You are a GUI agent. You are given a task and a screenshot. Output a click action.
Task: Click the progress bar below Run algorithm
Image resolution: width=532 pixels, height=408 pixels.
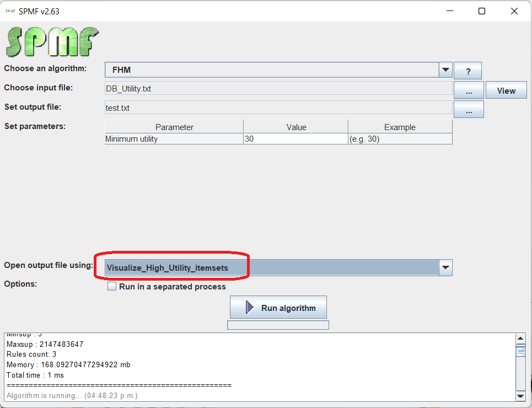(278, 325)
